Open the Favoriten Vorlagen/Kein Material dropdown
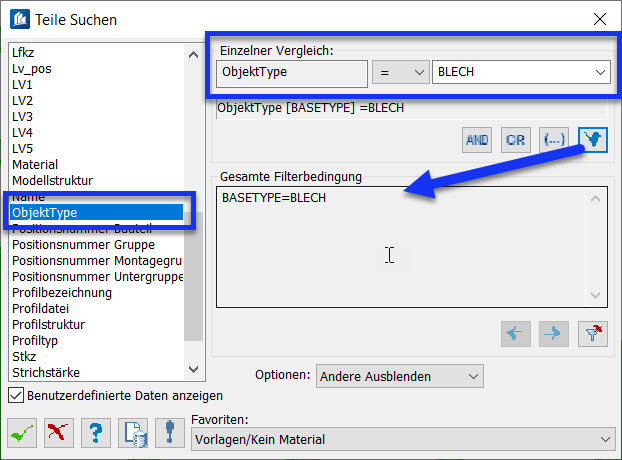622x460 pixels. (403, 439)
